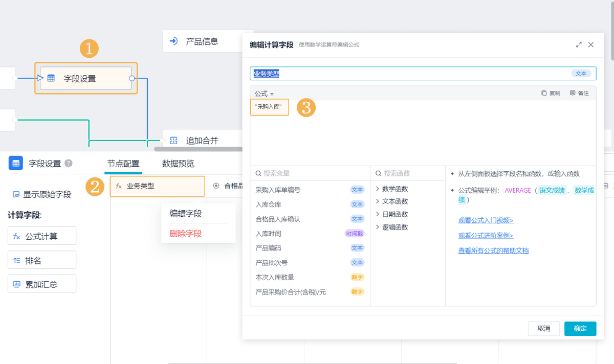
Task: Click the append merge node icon
Action: point(173,140)
